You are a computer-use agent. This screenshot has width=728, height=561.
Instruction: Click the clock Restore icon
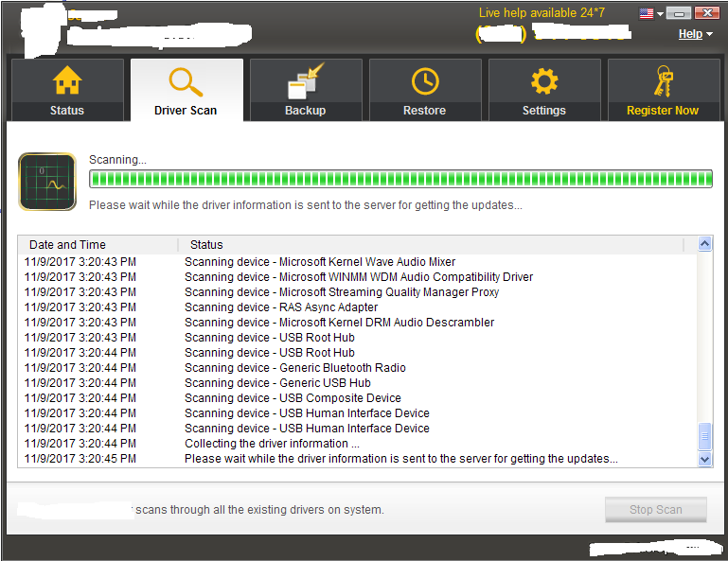click(425, 81)
